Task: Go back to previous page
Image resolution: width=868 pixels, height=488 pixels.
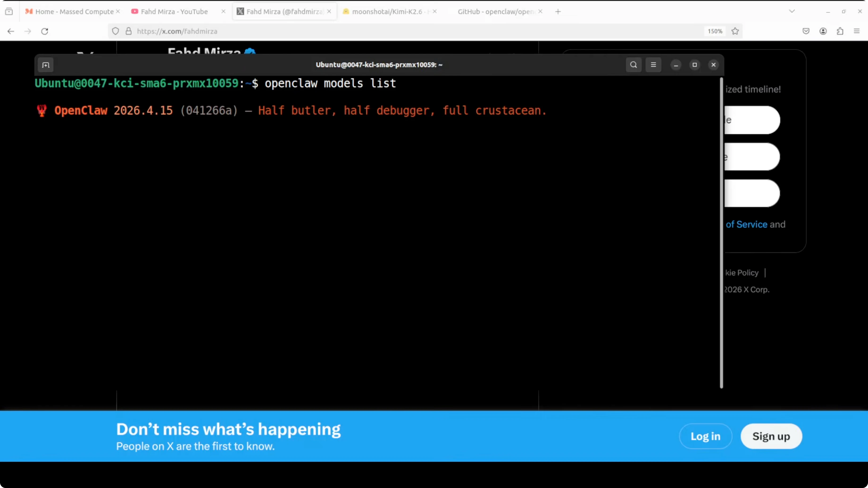Action: pos(11,31)
